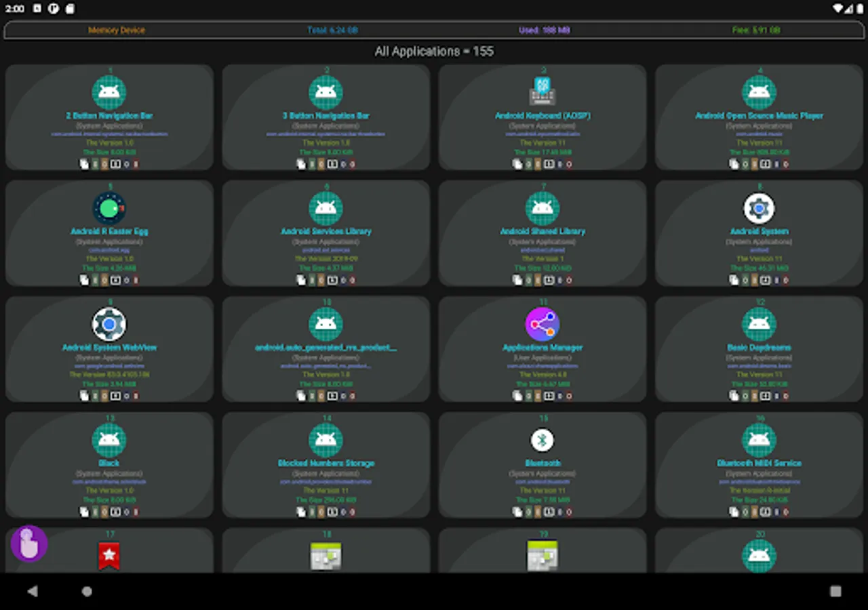Tap the red badge on Applications Manager card
Screen dimensions: 868x610
point(569,396)
